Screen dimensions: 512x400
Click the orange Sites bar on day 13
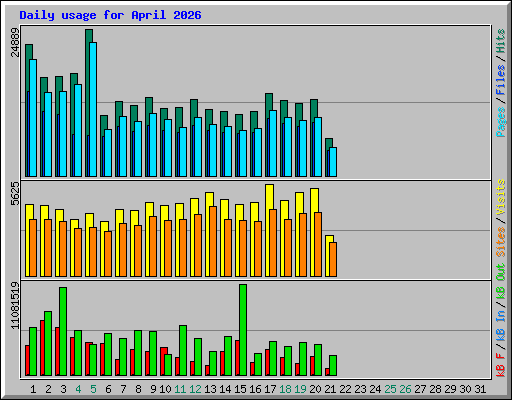(x=213, y=241)
